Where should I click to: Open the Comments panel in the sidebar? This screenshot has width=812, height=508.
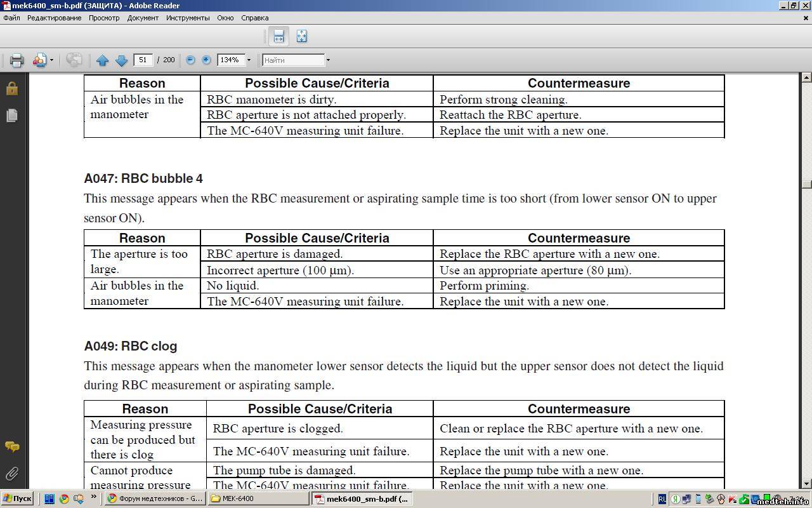pos(12,447)
